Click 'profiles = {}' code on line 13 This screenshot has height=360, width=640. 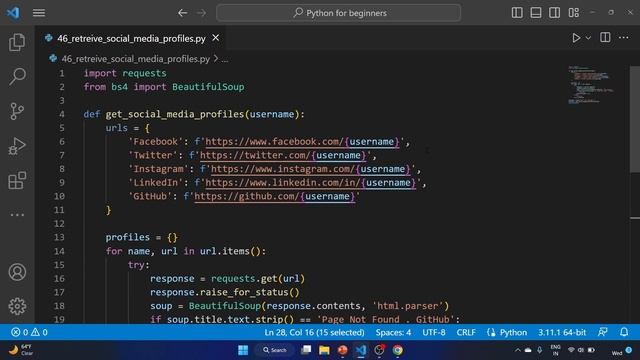click(142, 237)
